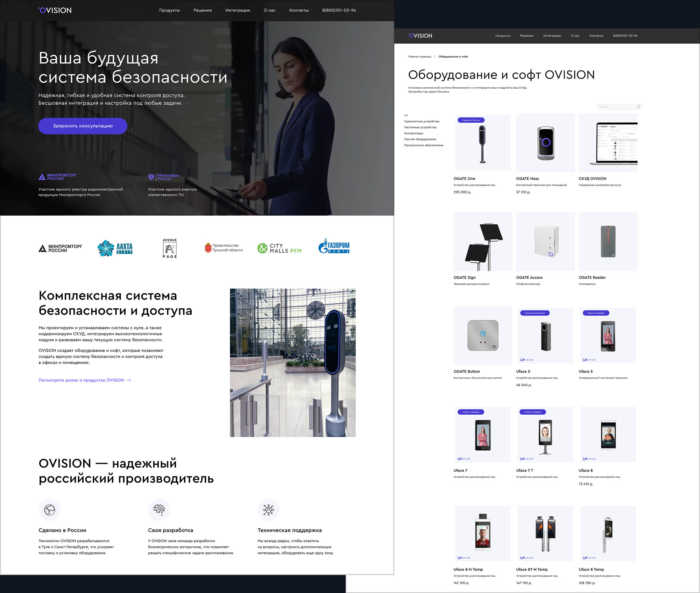
Task: Click Главная страница breadcrumb link
Action: point(419,56)
